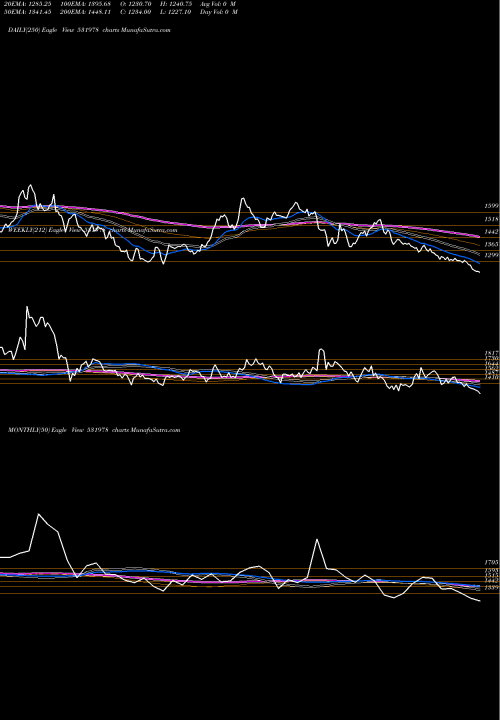Viewport: 500px width, 720px height.
Task: Click the 1518 price label on daily chart
Action: tap(492, 219)
